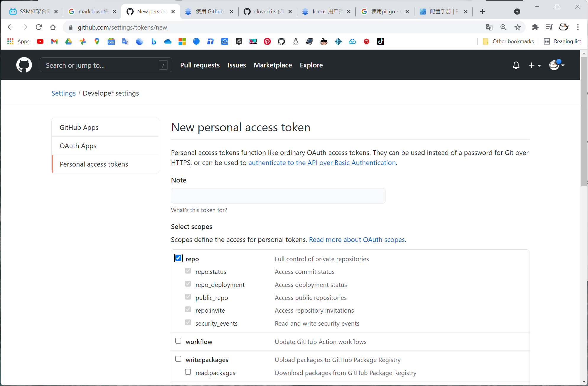Check the write:packages scope
Image resolution: width=588 pixels, height=386 pixels.
click(178, 359)
